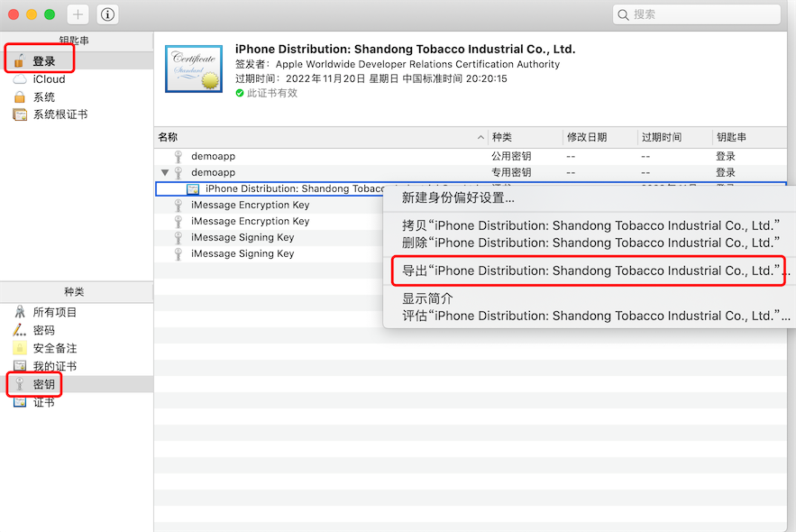
Task: Click the certificate title iPhone Distribution heading
Action: [x=405, y=50]
